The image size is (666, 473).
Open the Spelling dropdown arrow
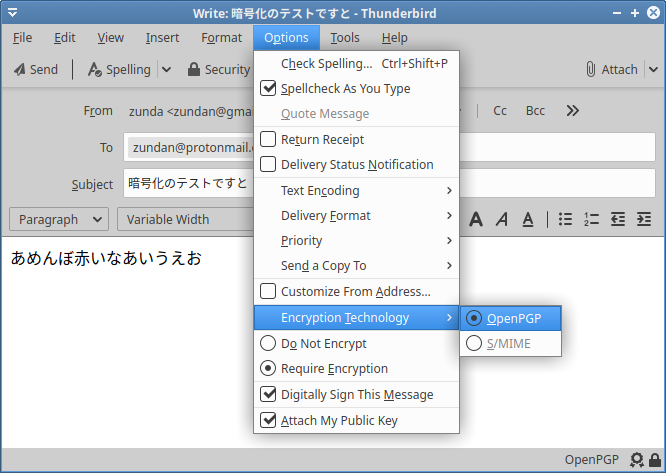coord(166,69)
